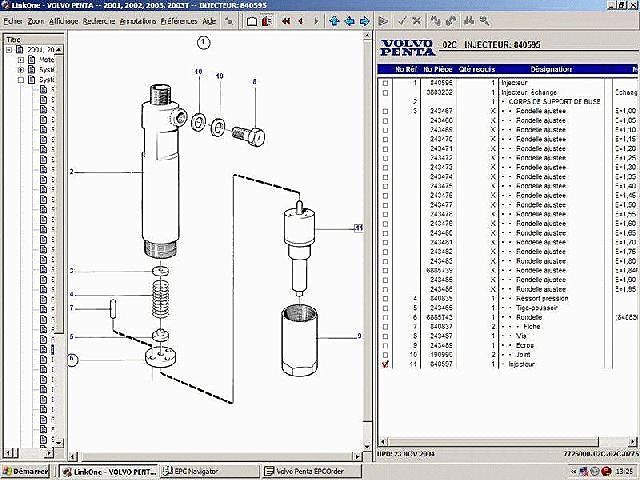This screenshot has height=480, width=640.
Task: Click diagram vertical scroll up arrow
Action: [367, 36]
